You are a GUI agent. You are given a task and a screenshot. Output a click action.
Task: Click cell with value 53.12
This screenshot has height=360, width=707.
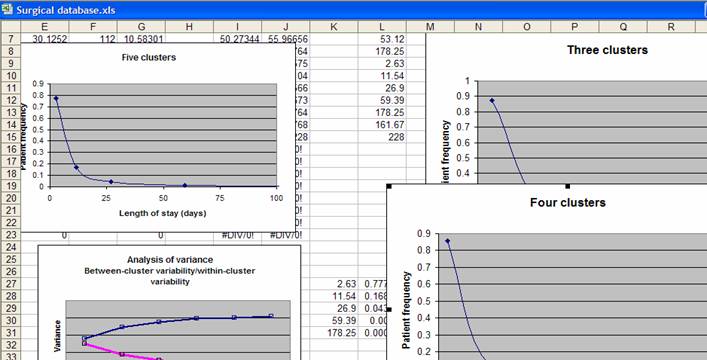(382, 39)
